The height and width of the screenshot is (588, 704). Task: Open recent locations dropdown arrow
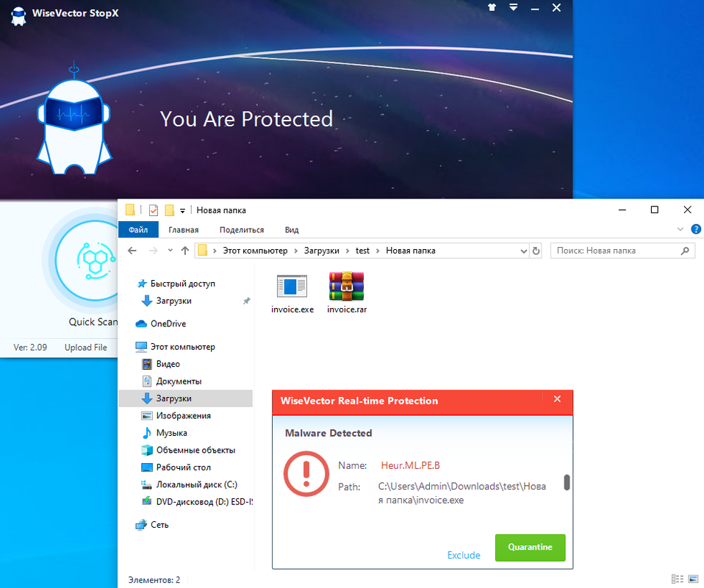pyautogui.click(x=170, y=251)
